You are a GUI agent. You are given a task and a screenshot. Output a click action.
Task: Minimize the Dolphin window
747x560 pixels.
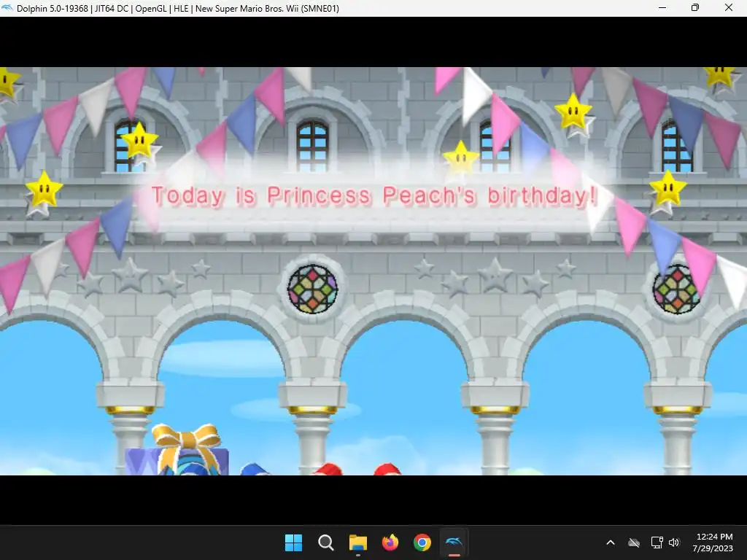(662, 7)
